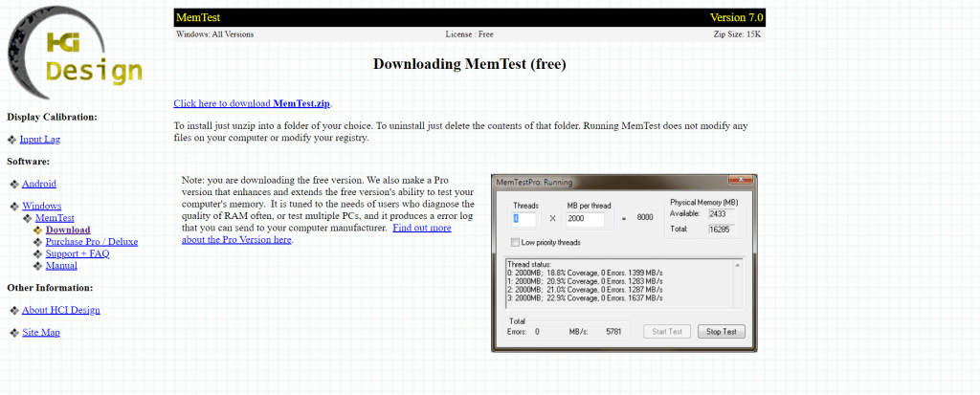
Task: Open the Android software link
Action: click(x=38, y=184)
